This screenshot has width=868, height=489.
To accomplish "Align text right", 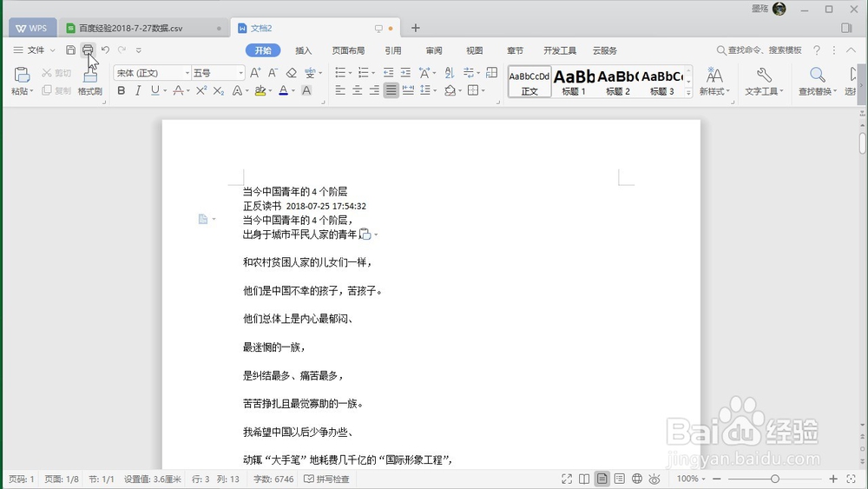I will pyautogui.click(x=375, y=90).
